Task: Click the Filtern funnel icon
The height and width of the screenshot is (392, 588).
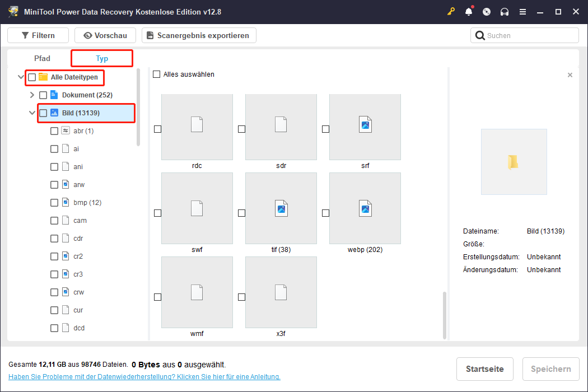Action: tap(25, 35)
